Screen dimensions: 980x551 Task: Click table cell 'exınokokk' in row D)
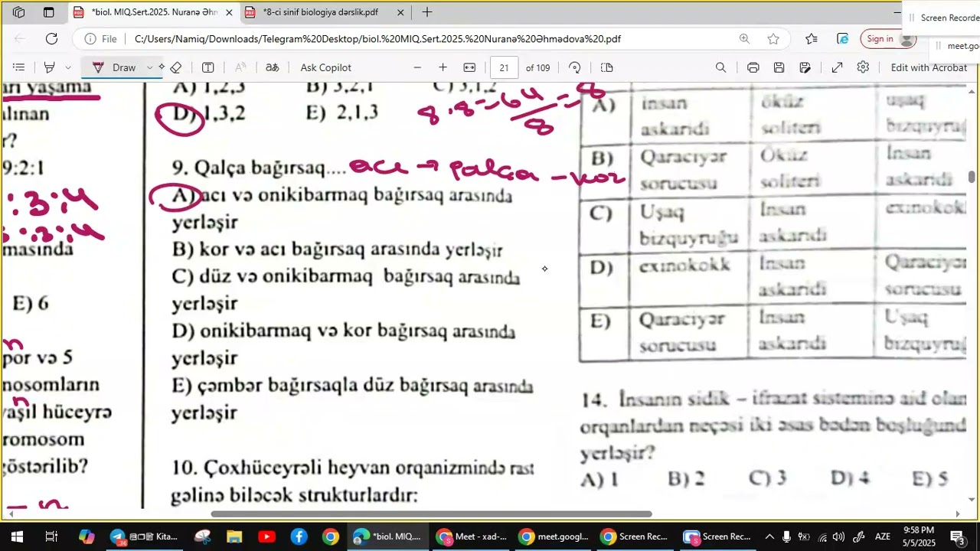click(x=684, y=266)
